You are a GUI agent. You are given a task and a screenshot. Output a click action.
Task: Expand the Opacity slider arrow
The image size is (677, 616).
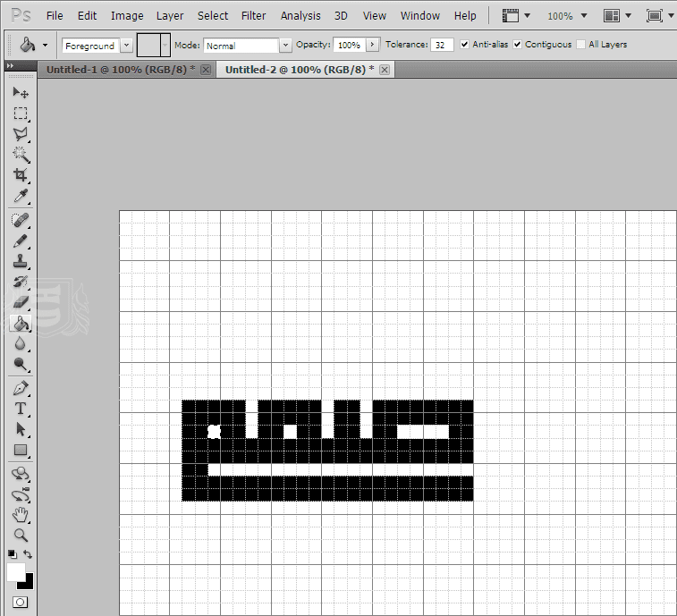(372, 45)
